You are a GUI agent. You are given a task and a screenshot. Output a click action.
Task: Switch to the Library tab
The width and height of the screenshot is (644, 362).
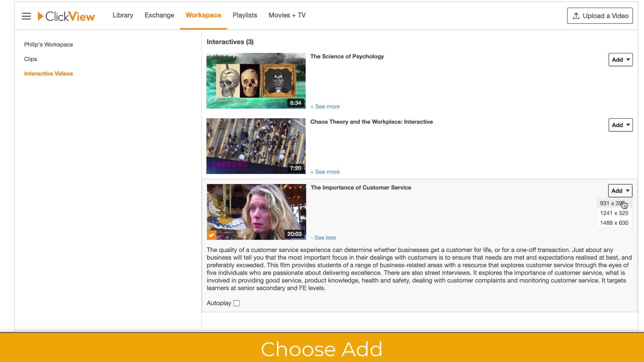123,15
